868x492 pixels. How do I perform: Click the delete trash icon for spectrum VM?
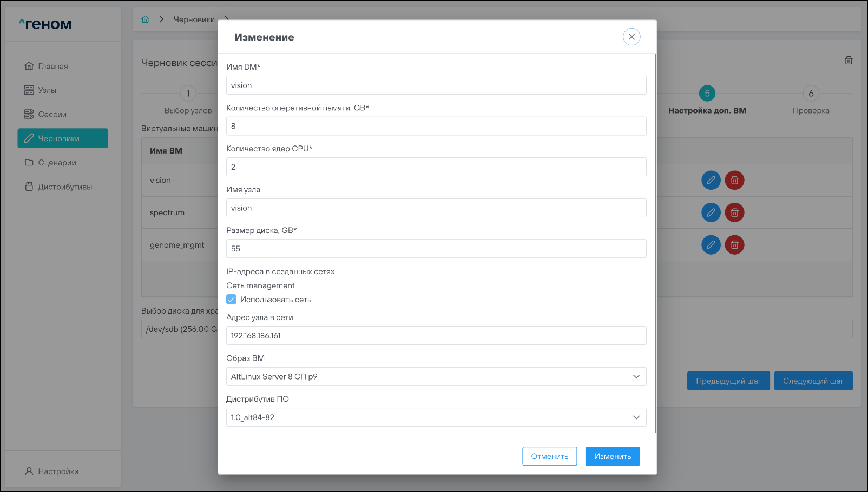click(734, 212)
